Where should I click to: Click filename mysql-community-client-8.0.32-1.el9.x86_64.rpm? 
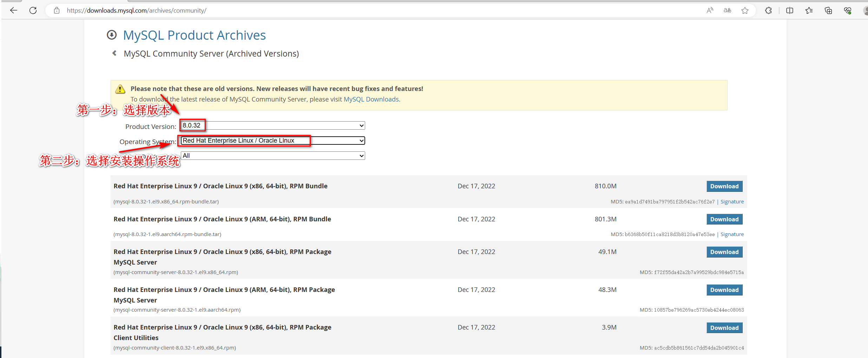pos(175,348)
